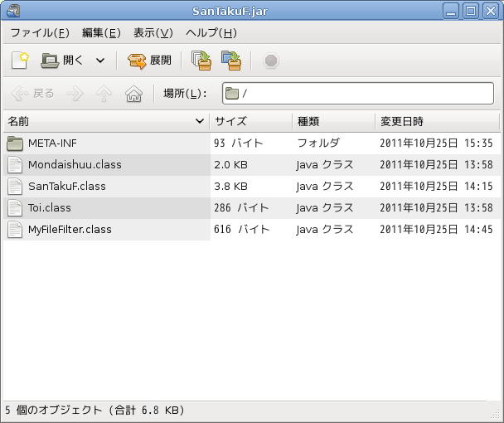Click the 2011年10月25日 14:45 date cell
Viewport: 504px width, 423px height.
click(436, 230)
